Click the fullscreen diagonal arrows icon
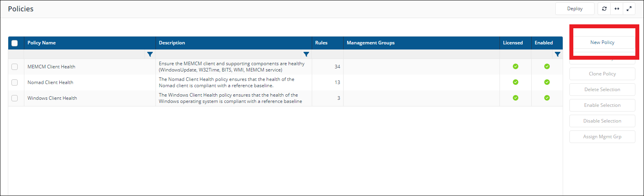644x196 pixels. tap(629, 9)
